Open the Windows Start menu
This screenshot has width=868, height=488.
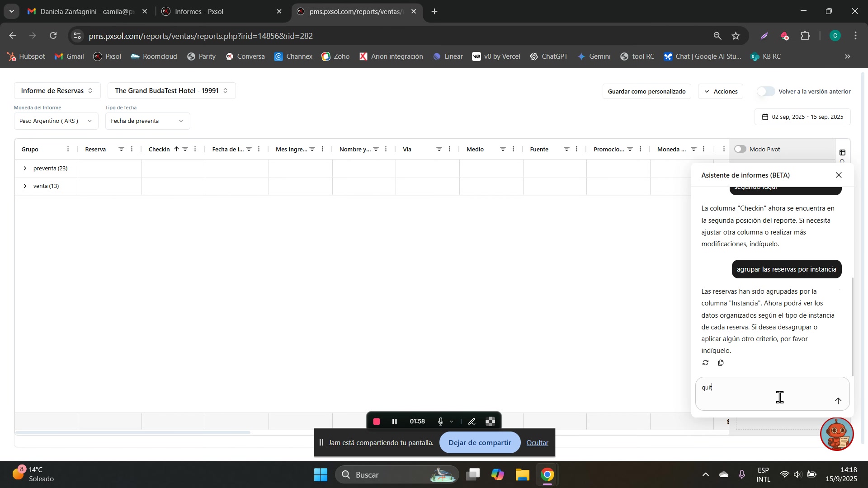[x=321, y=475]
